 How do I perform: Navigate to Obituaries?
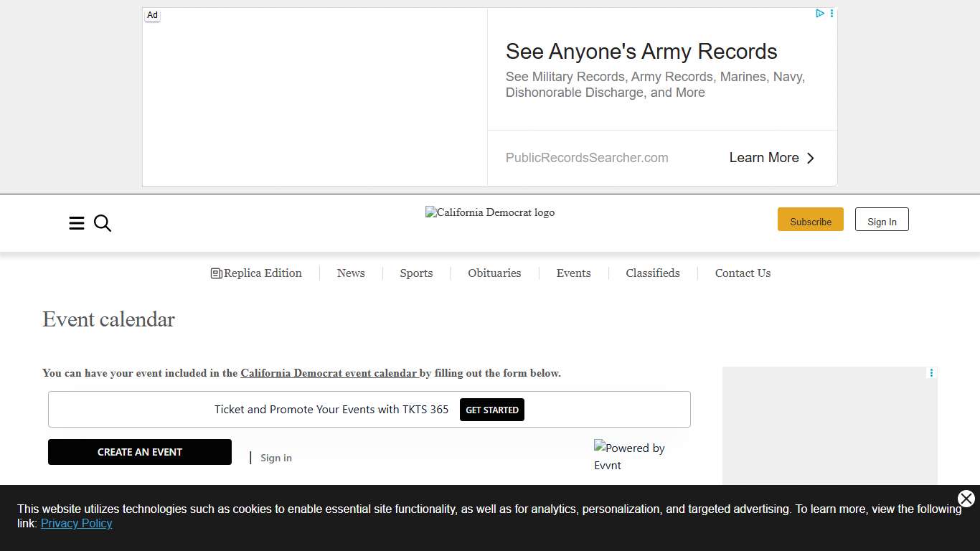pyautogui.click(x=494, y=273)
